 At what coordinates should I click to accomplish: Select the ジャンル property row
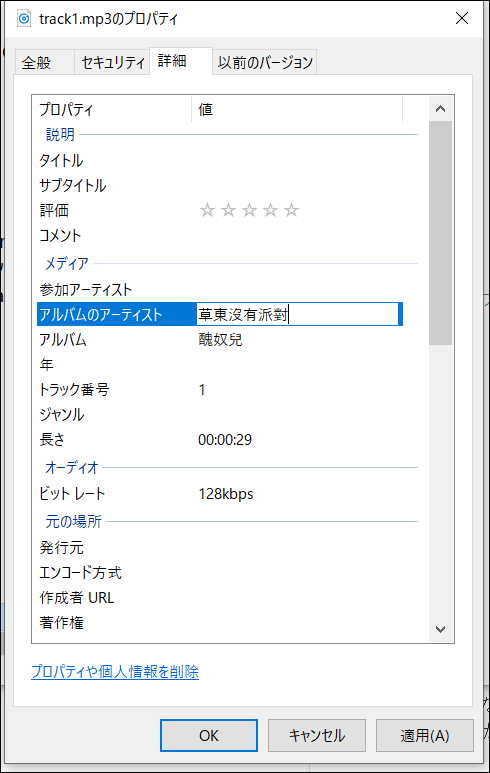[x=220, y=415]
